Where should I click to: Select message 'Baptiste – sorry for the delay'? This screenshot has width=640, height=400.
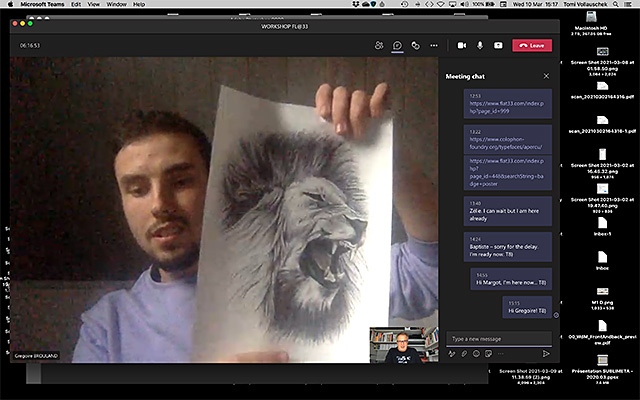(x=508, y=247)
